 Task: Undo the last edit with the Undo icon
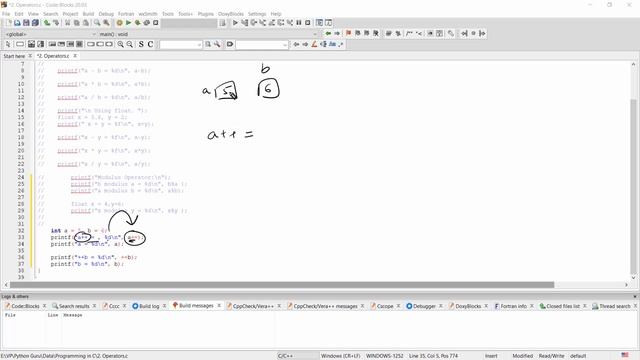pyautogui.click(x=47, y=23)
